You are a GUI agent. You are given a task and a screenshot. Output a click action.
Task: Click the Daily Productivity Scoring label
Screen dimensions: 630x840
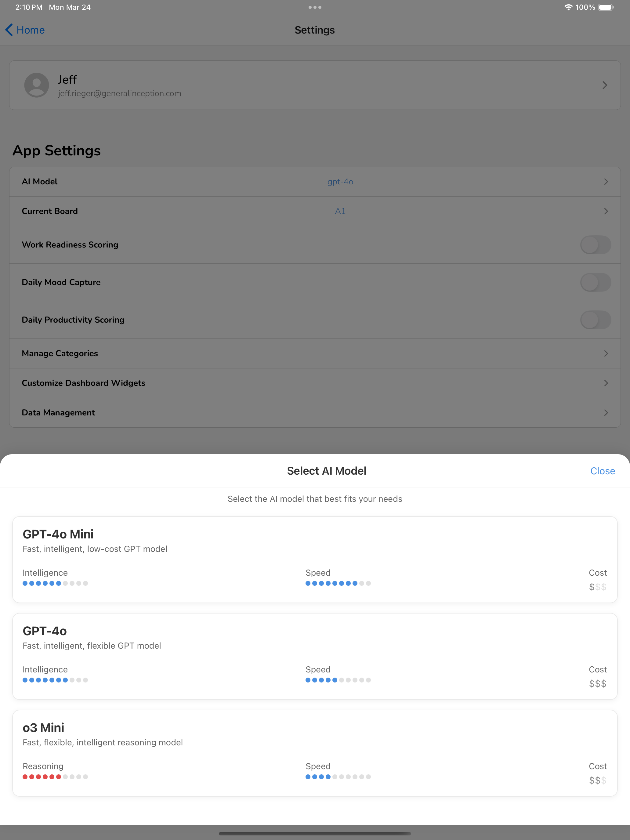tap(73, 320)
